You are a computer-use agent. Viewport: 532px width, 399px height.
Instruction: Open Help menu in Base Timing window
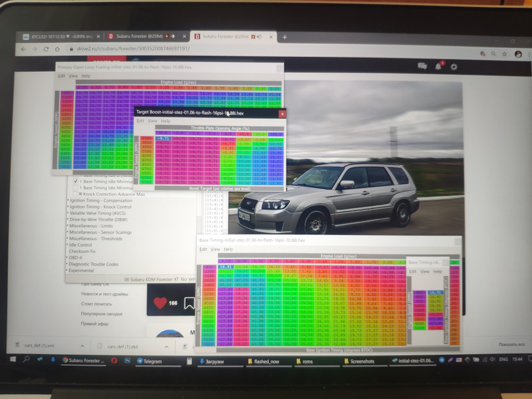point(228,249)
